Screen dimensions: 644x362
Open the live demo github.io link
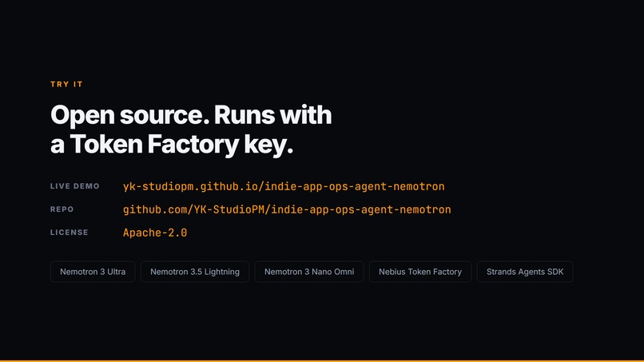point(284,186)
